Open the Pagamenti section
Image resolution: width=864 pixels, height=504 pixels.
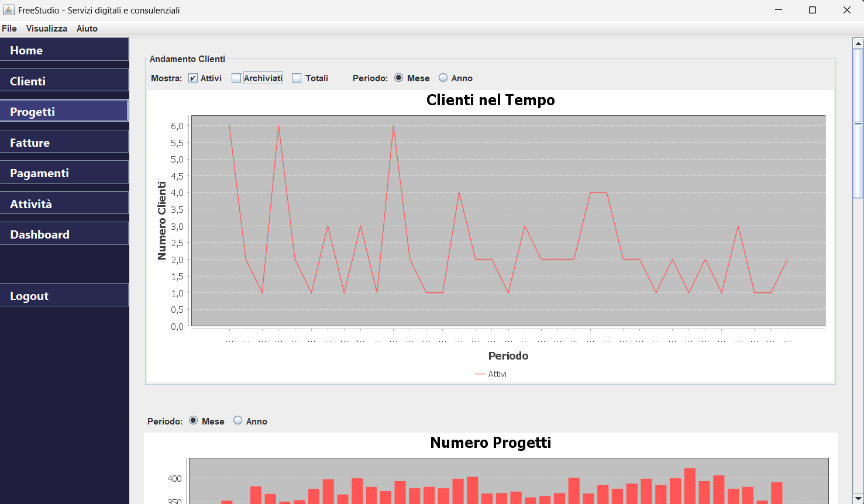point(64,172)
